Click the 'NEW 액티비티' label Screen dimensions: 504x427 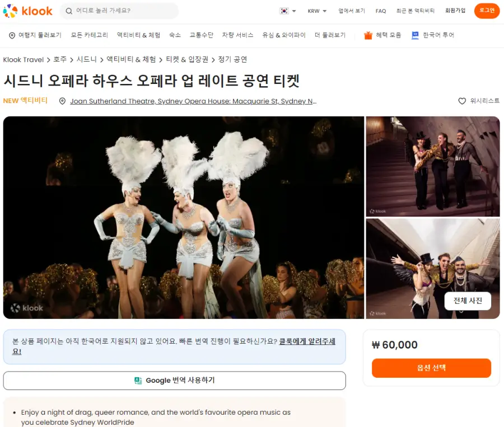point(25,101)
